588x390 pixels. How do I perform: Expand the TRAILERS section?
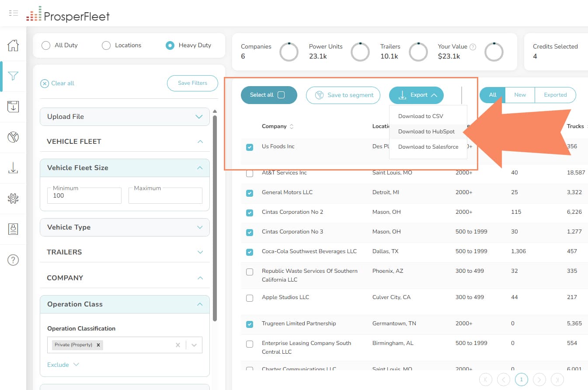(125, 252)
